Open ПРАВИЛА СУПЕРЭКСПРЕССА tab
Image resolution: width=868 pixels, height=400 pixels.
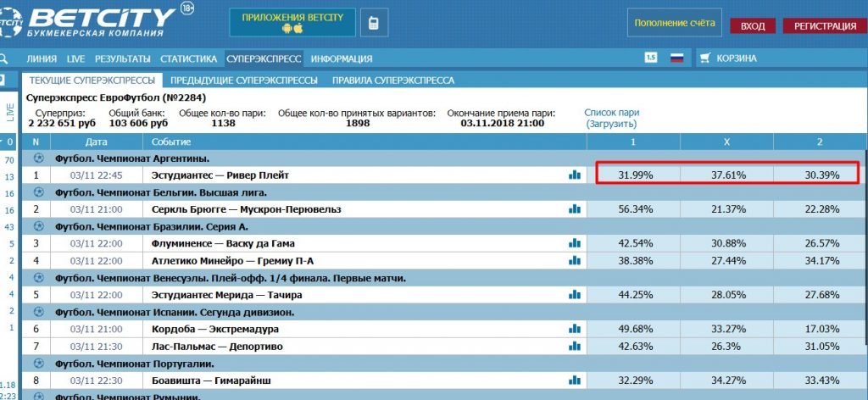(x=393, y=81)
